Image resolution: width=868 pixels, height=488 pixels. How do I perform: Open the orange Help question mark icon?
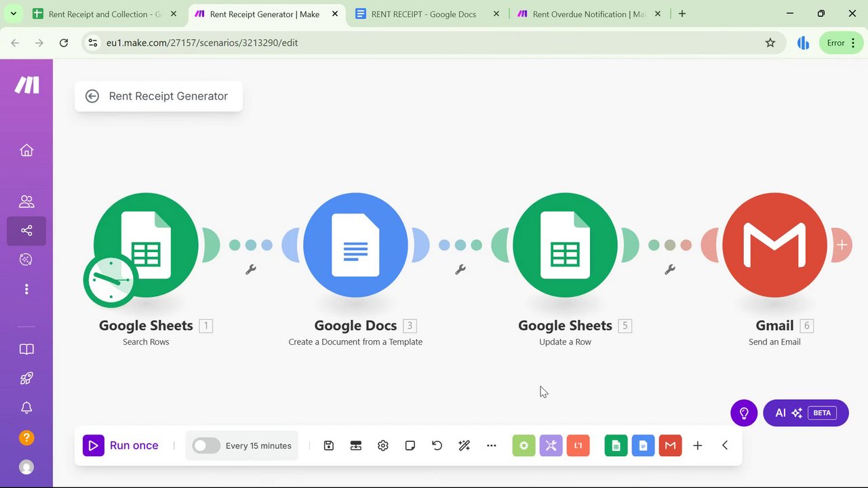[x=26, y=437]
